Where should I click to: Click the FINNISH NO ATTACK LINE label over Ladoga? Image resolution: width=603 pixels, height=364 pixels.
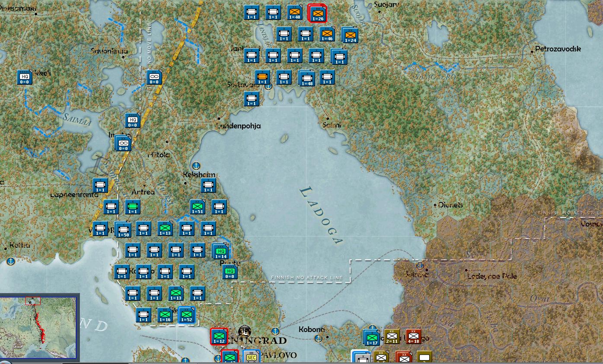point(306,278)
